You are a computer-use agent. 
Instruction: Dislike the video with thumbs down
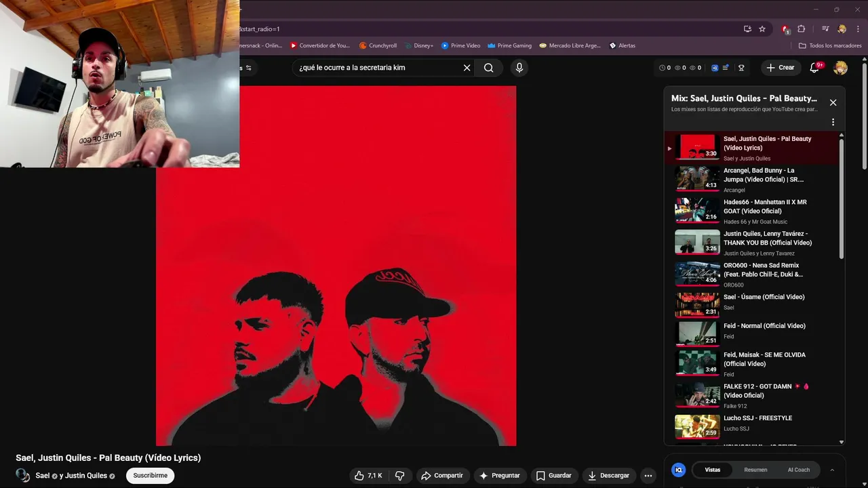(x=400, y=476)
